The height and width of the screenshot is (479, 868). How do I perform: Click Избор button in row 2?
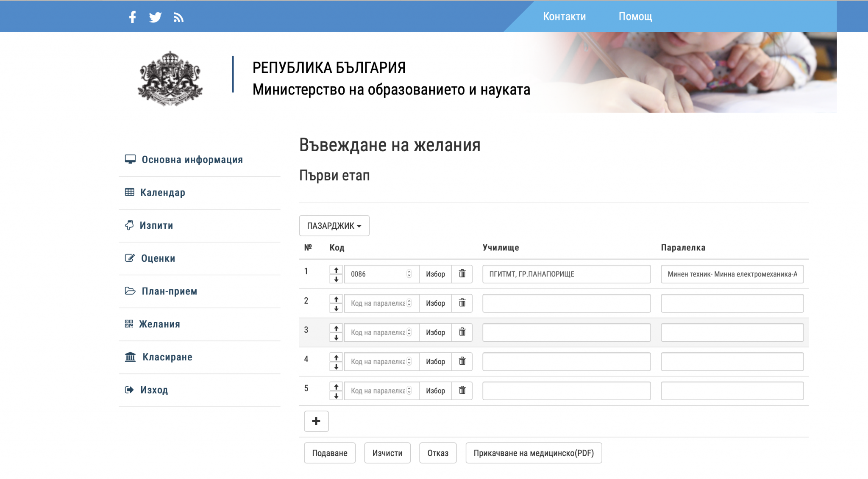[x=435, y=303]
